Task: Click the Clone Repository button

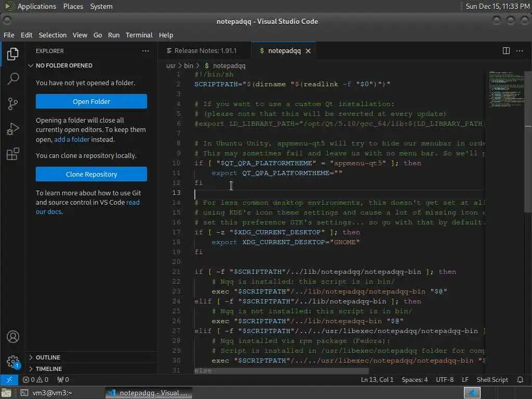Action: [91, 174]
